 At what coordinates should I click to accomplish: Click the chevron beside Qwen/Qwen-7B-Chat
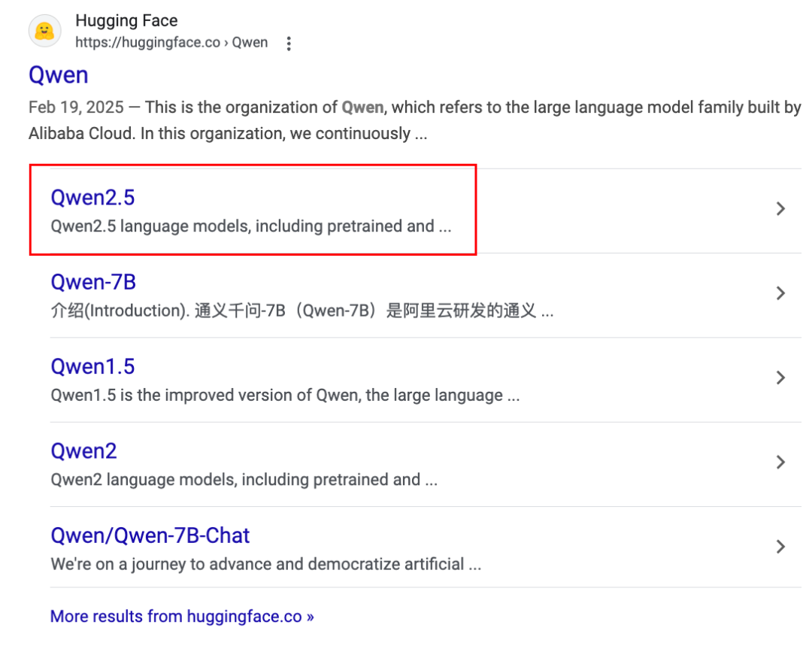[x=780, y=547]
